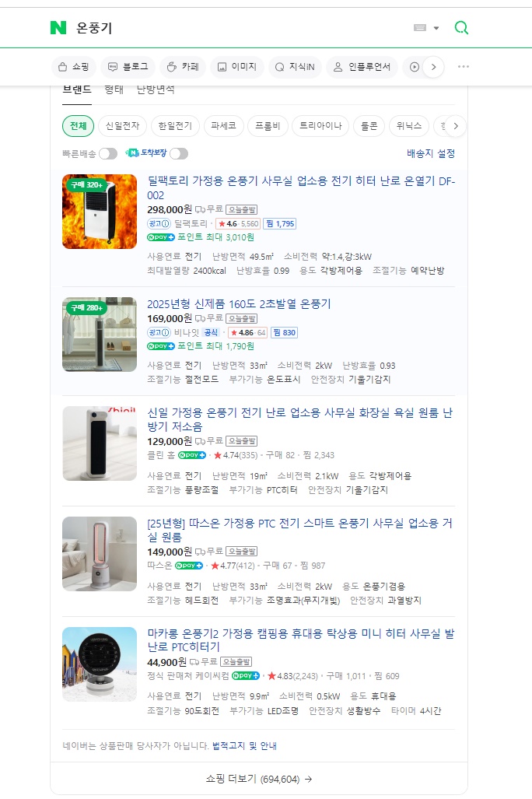Image resolution: width=532 pixels, height=799 pixels.
Task: Show more search category tabs arrow
Action: pyautogui.click(x=433, y=67)
